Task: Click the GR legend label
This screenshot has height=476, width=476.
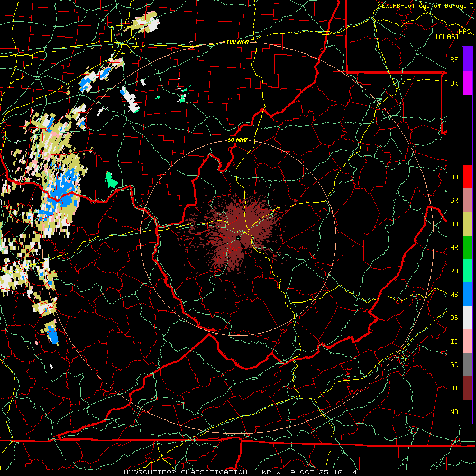Action: coord(454,200)
